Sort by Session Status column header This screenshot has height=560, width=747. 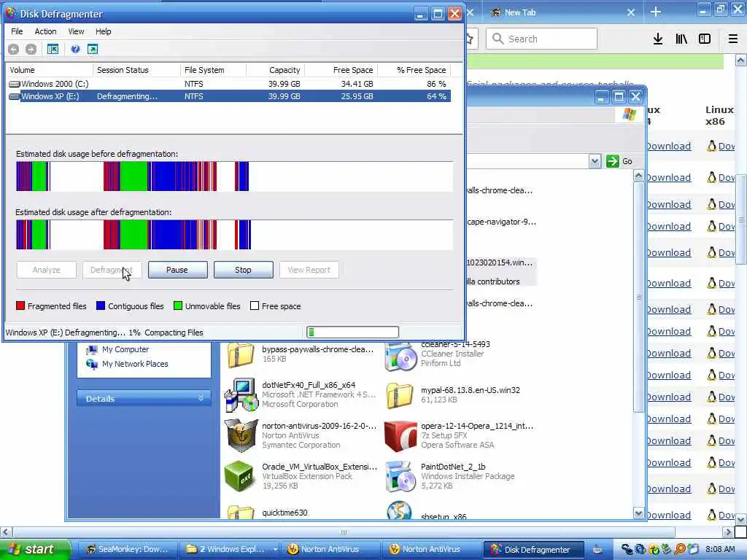point(136,70)
